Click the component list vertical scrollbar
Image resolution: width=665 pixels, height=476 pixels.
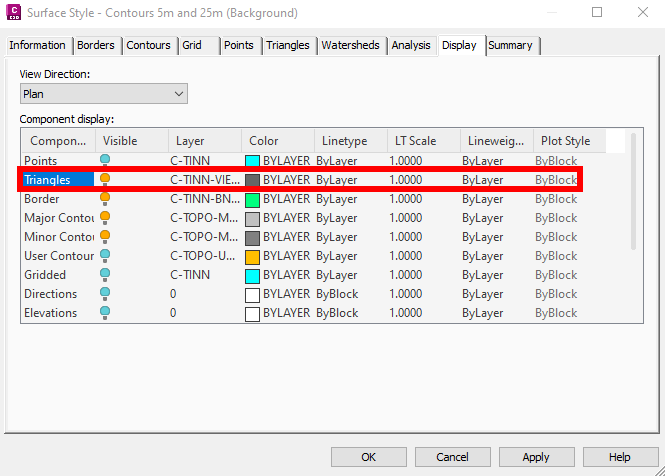click(633, 192)
